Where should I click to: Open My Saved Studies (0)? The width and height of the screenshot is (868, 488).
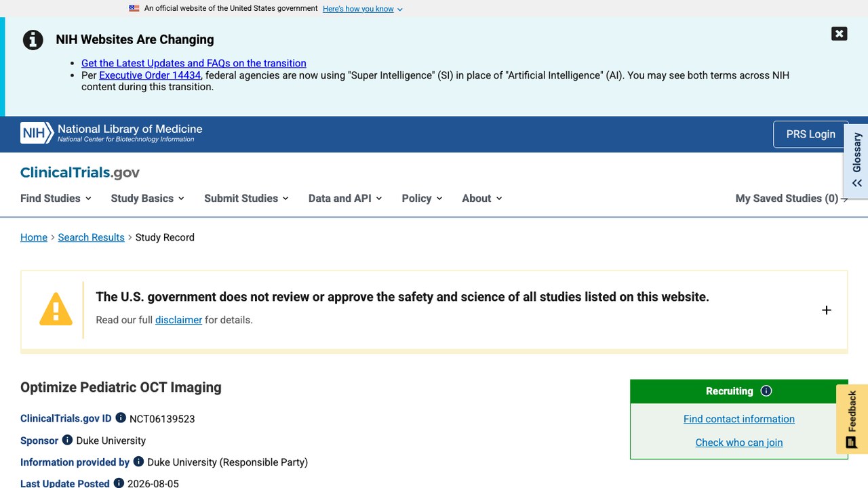coord(791,198)
